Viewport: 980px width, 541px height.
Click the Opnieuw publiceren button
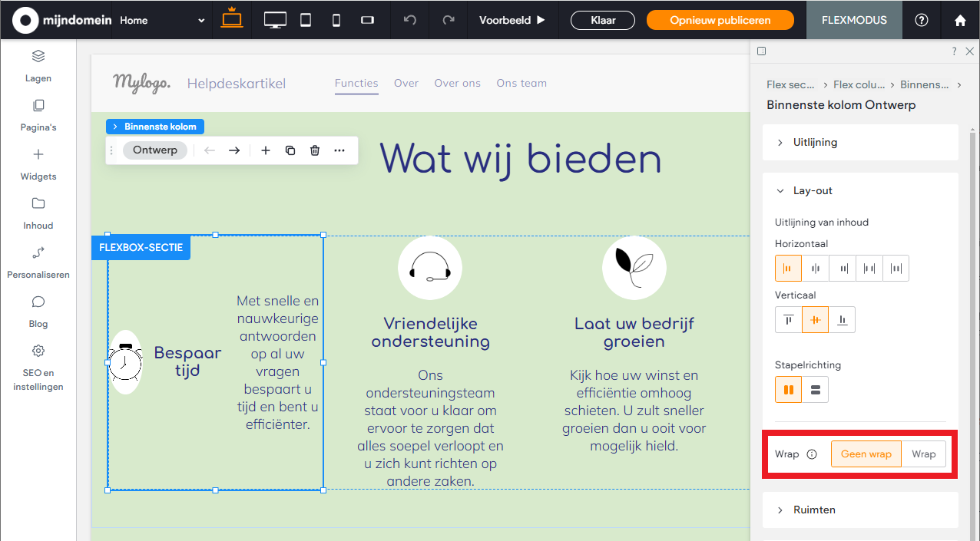(720, 20)
